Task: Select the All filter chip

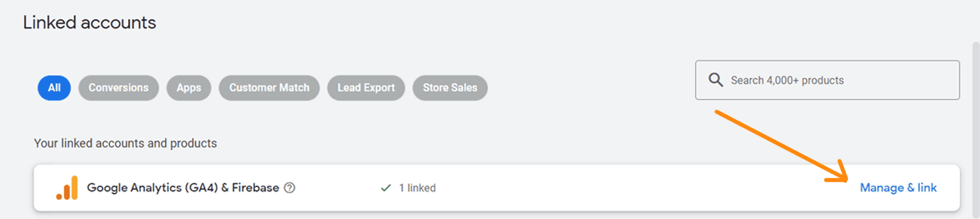Action: coord(54,88)
